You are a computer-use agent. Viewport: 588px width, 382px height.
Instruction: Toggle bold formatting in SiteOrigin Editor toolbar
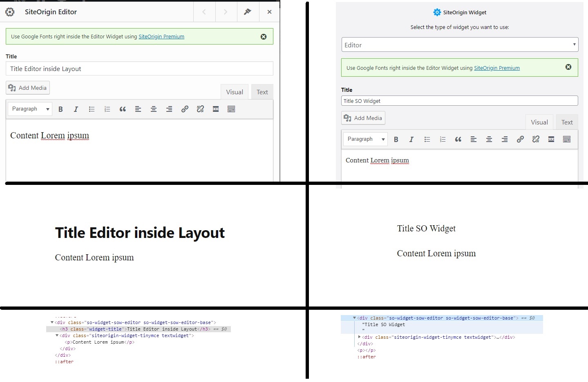(60, 109)
